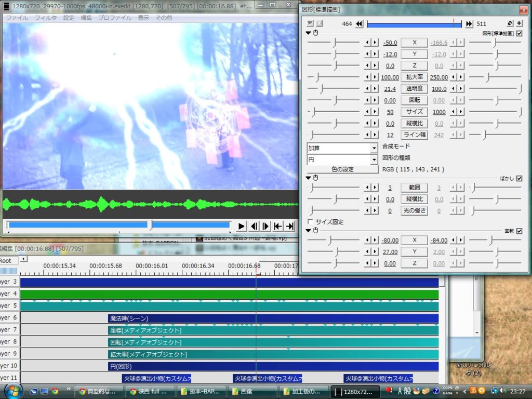Toggle visibility of Layer 10 in the timeline
Image resolution: width=532 pixels, height=399 pixels.
pyautogui.click(x=9, y=366)
